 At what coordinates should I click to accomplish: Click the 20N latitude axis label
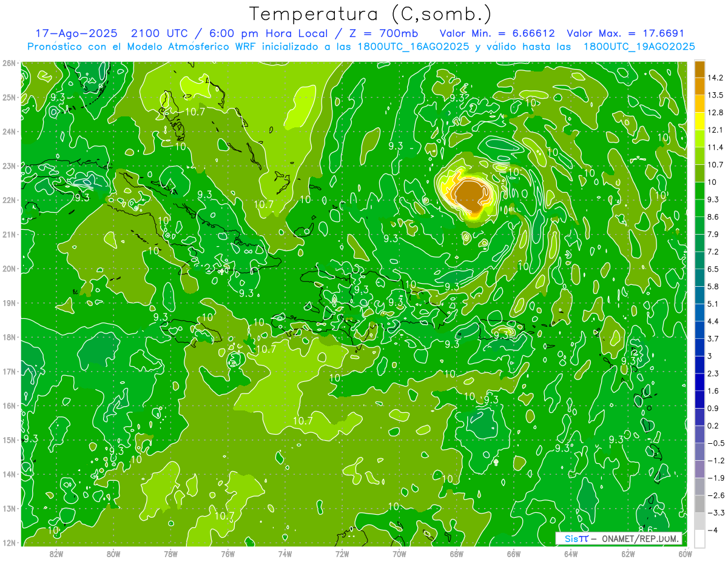[x=9, y=269]
